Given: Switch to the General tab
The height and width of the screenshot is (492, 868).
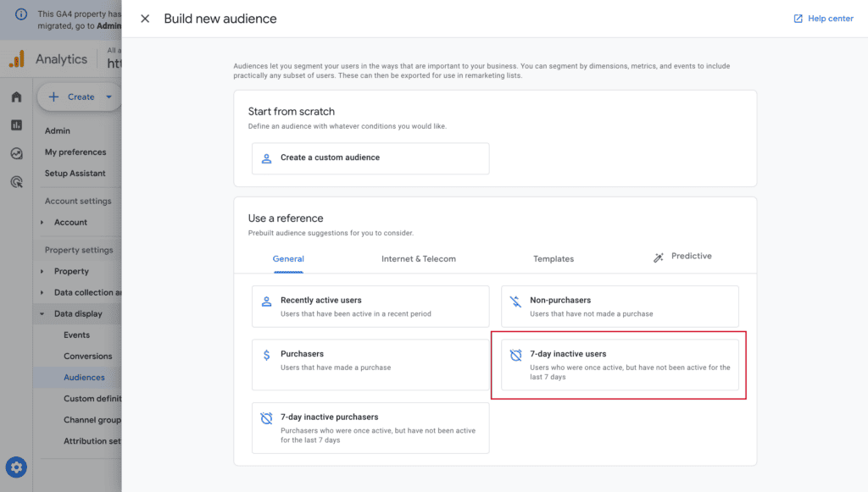Looking at the screenshot, I should tap(288, 259).
